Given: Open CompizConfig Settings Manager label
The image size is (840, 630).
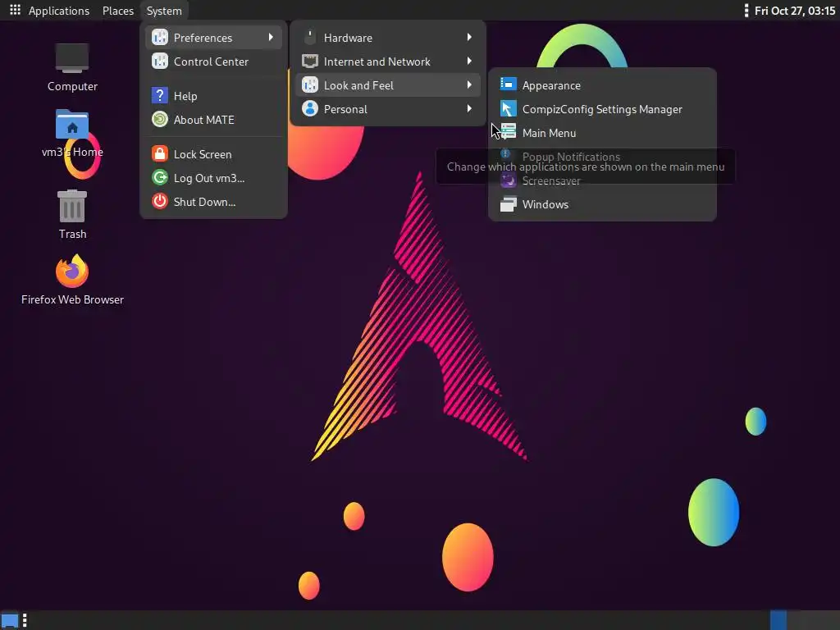Looking at the screenshot, I should 602,109.
